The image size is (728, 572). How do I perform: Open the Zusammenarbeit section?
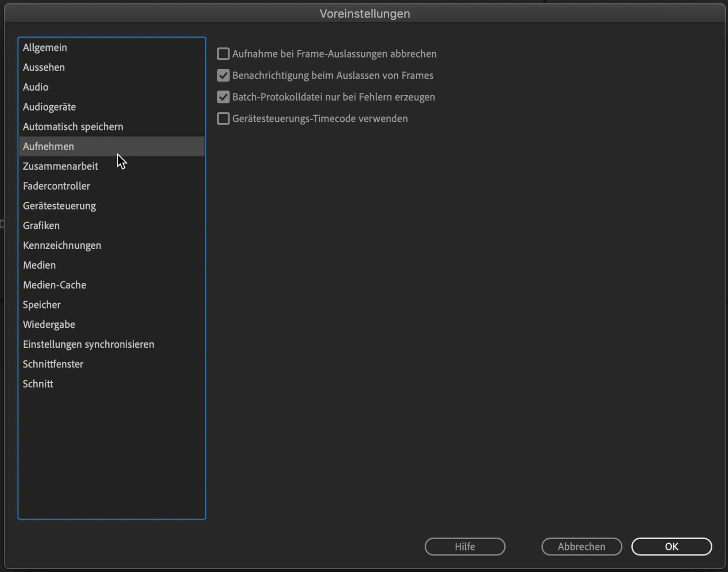(60, 166)
